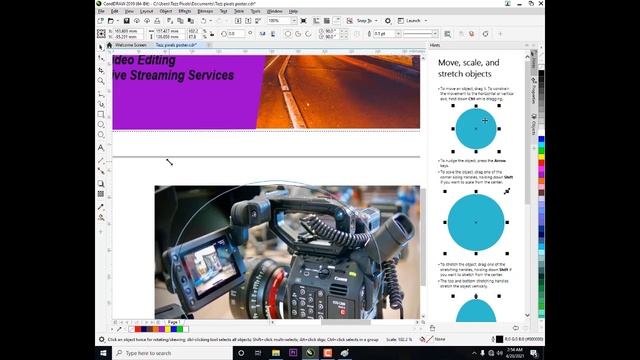Toggle Mirror vertically button
The image size is (640, 360).
pyautogui.click(x=273, y=34)
